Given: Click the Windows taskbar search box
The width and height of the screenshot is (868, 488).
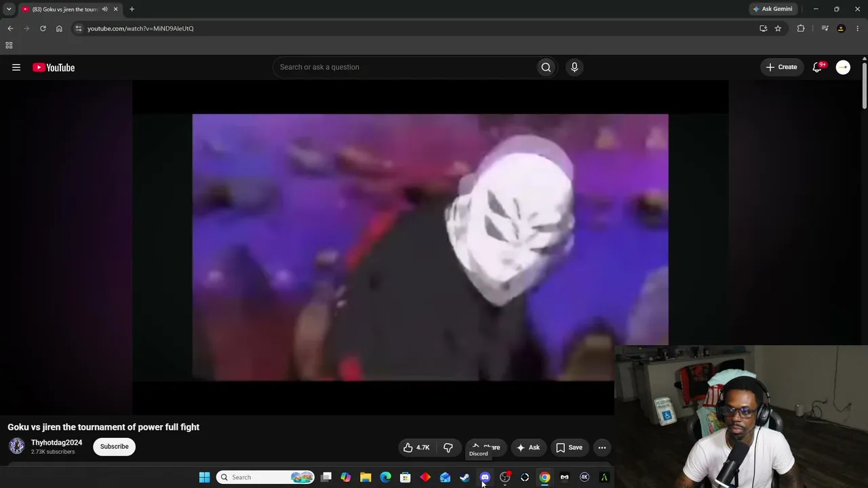Looking at the screenshot, I should coord(266,477).
